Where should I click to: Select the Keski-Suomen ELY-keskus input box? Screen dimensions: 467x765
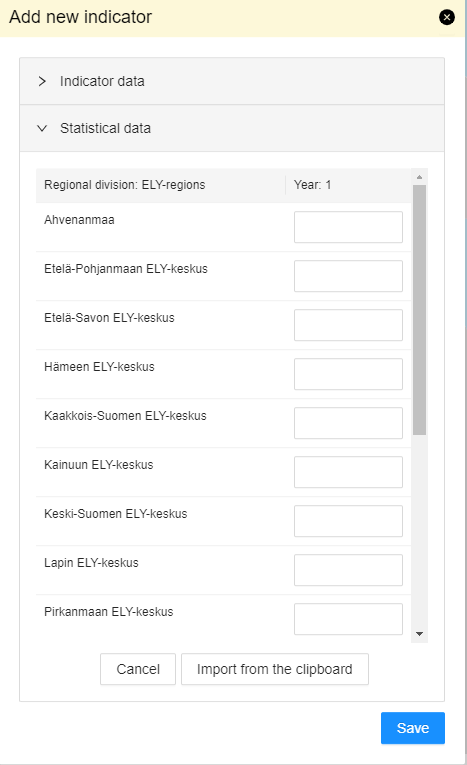point(348,521)
